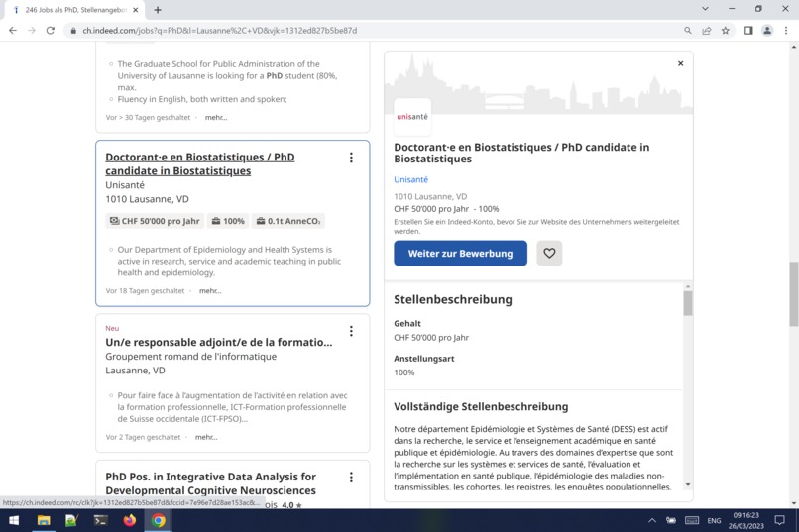
Task: Click the main page scrollbar thumb
Action: tap(793, 294)
